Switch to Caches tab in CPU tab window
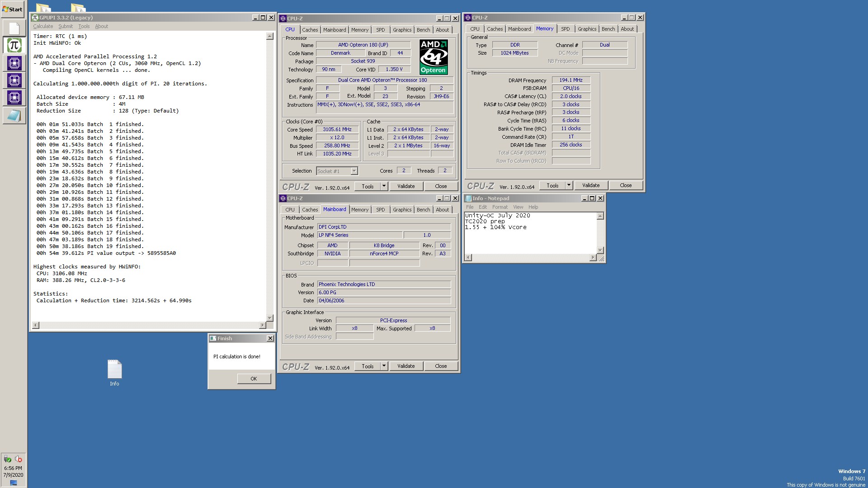868x488 pixels. (310, 30)
